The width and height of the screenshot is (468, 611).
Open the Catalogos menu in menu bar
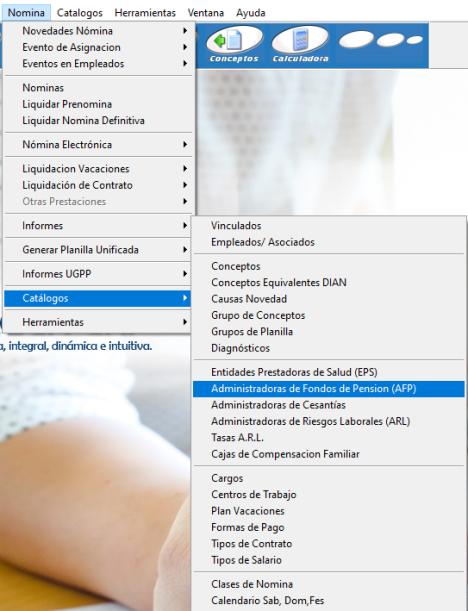79,13
